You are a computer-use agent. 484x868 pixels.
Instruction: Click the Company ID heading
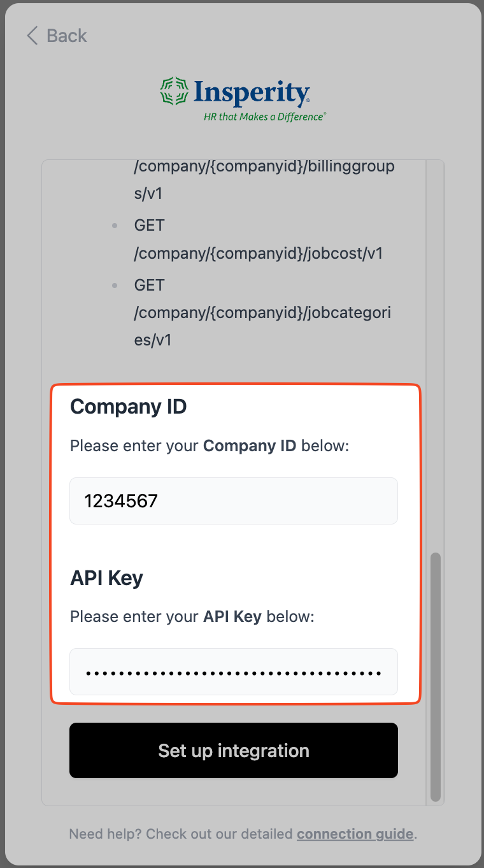pyautogui.click(x=128, y=407)
